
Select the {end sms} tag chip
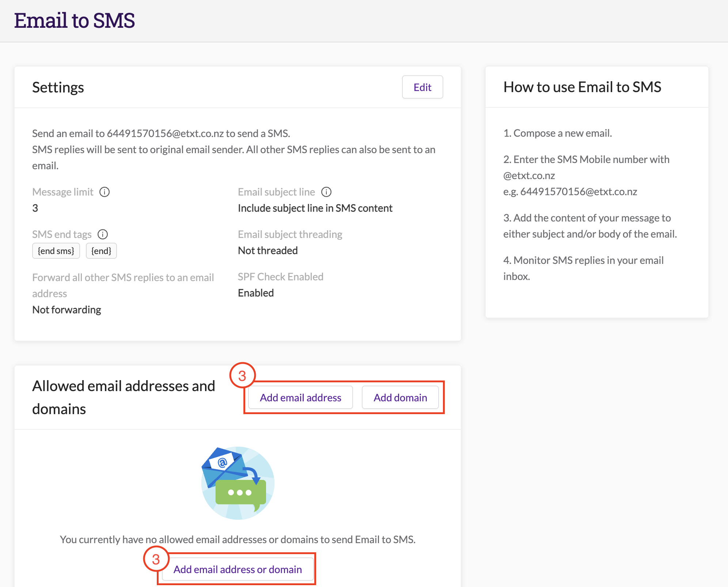tap(56, 251)
